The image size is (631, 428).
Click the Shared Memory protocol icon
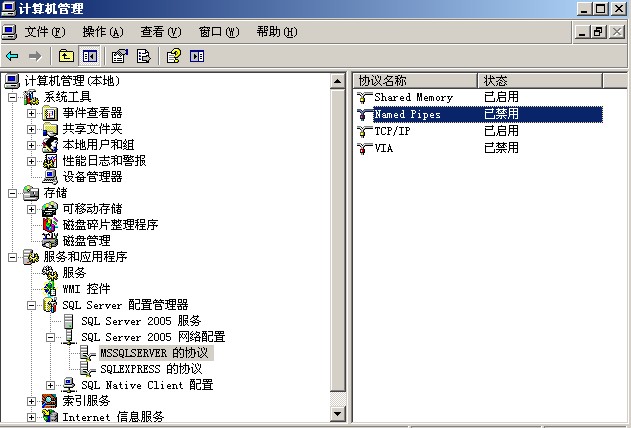[364, 97]
